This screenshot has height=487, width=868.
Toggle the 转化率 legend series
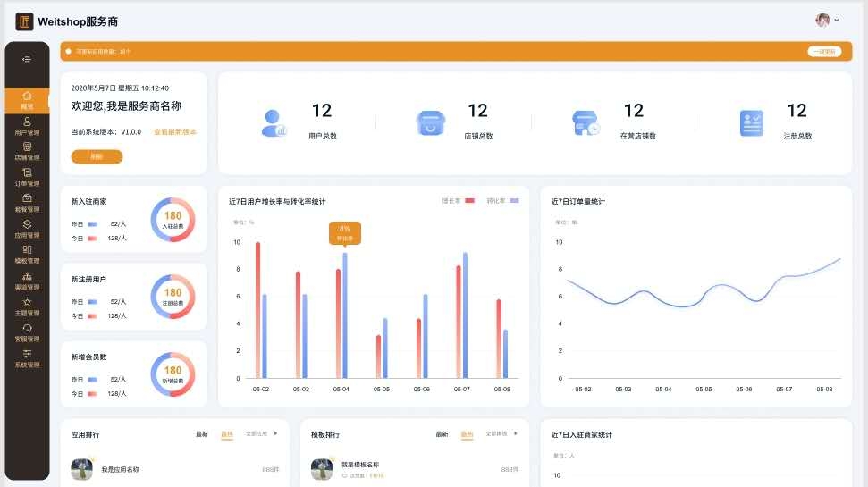coord(501,202)
